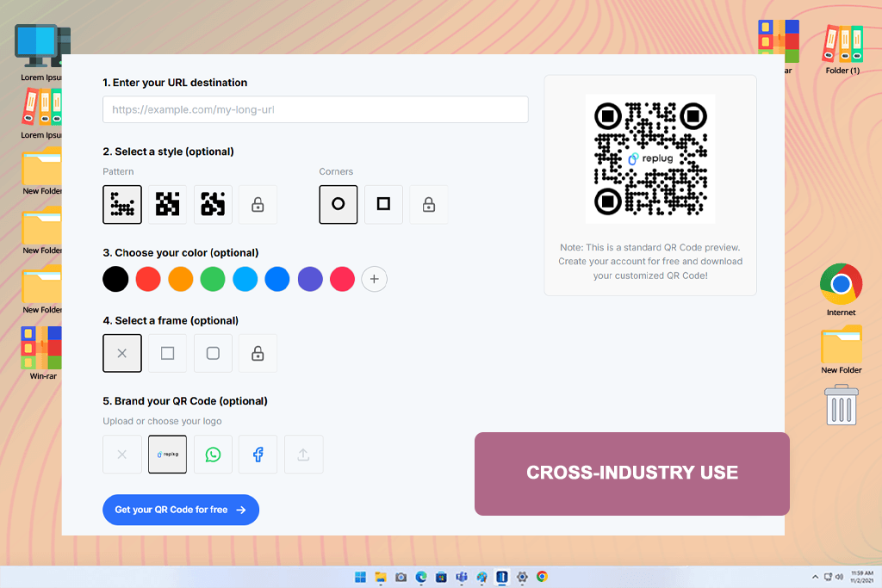Screen dimensions: 882x588
Task: Select the square corners style
Action: click(383, 205)
